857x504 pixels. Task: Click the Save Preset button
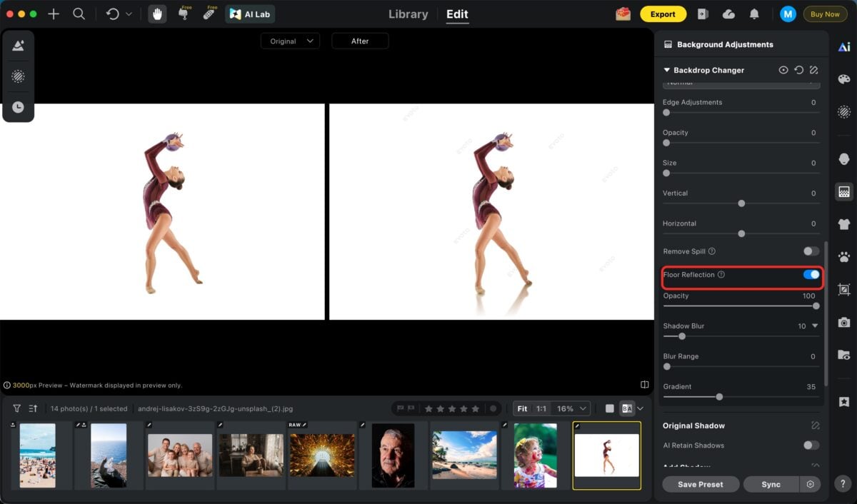coord(700,484)
